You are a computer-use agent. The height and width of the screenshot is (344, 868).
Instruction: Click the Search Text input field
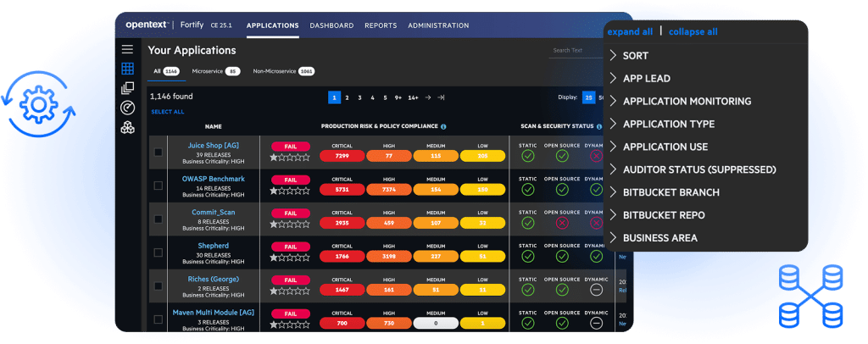[576, 50]
